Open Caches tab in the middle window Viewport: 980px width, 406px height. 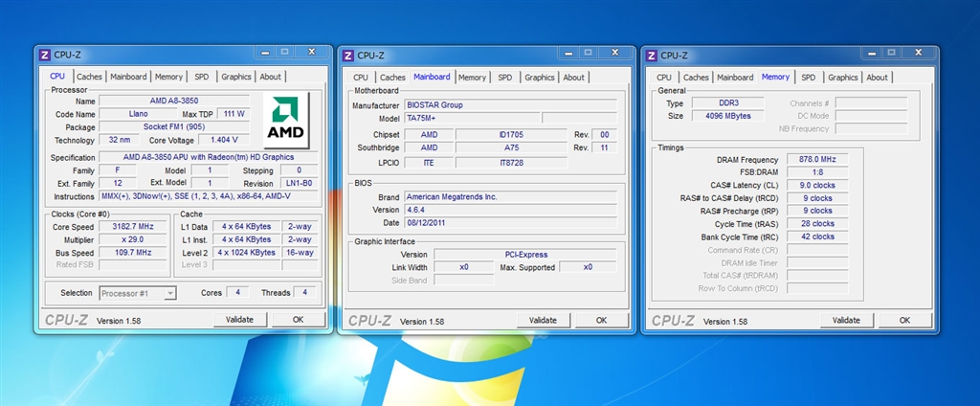click(x=392, y=78)
